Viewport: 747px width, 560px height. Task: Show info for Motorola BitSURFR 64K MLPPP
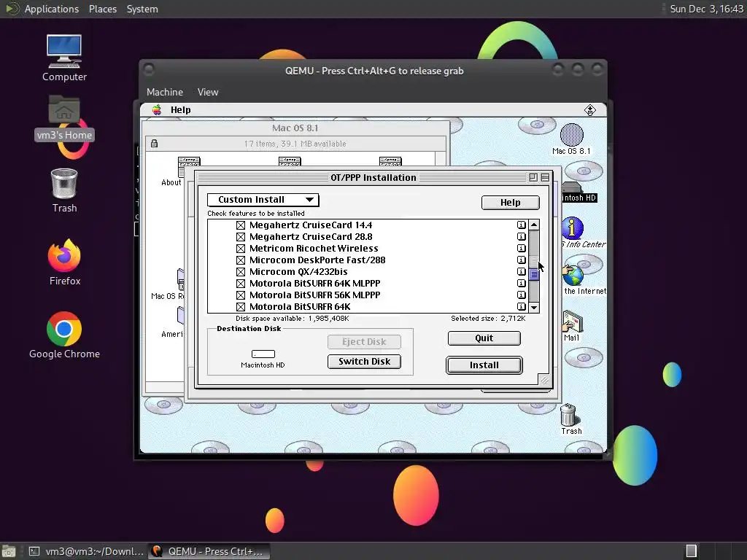pyautogui.click(x=521, y=284)
